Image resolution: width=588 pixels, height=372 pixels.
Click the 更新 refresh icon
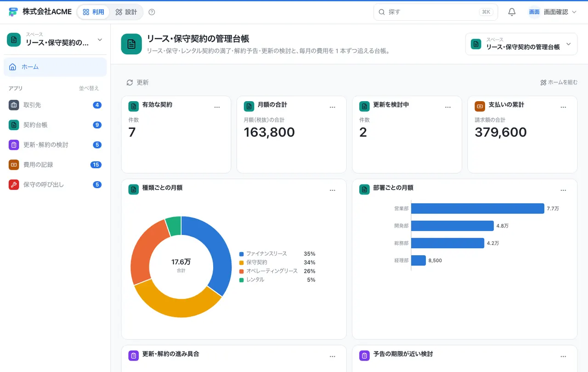pos(130,82)
